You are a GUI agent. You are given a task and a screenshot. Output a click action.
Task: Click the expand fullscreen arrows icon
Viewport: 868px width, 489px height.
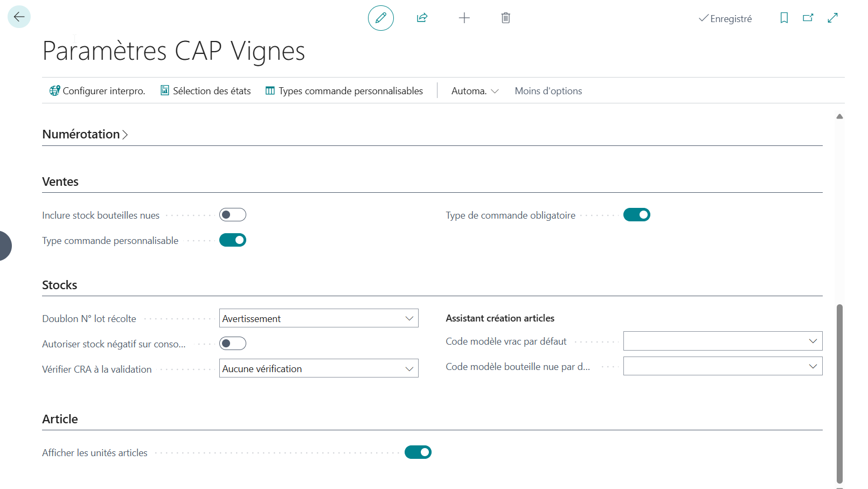coord(833,18)
